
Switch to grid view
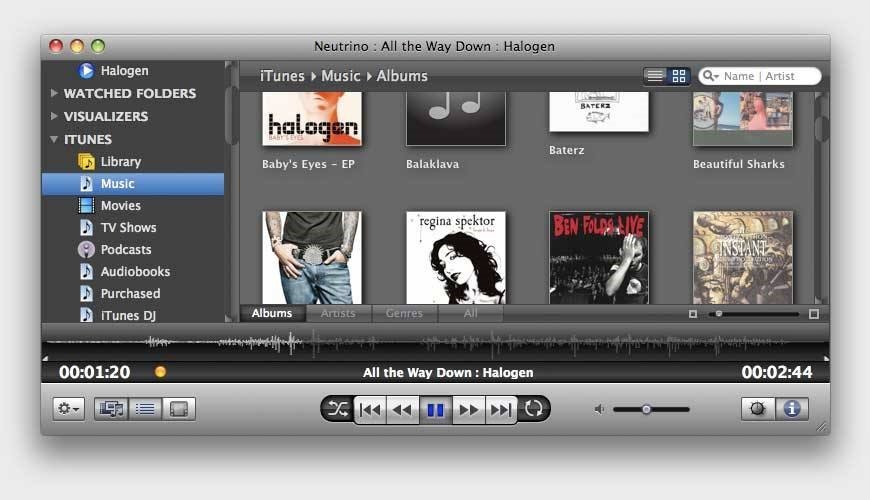[x=679, y=75]
